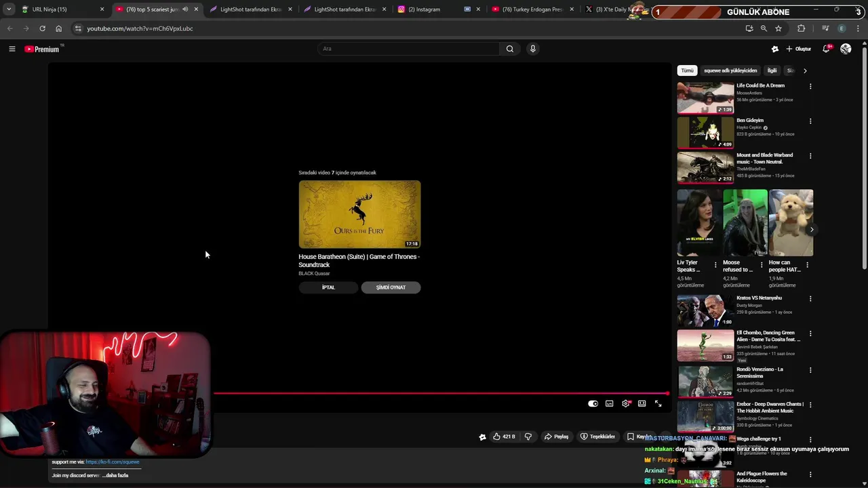Open Chrome tab search dropdown arrow

8,9
